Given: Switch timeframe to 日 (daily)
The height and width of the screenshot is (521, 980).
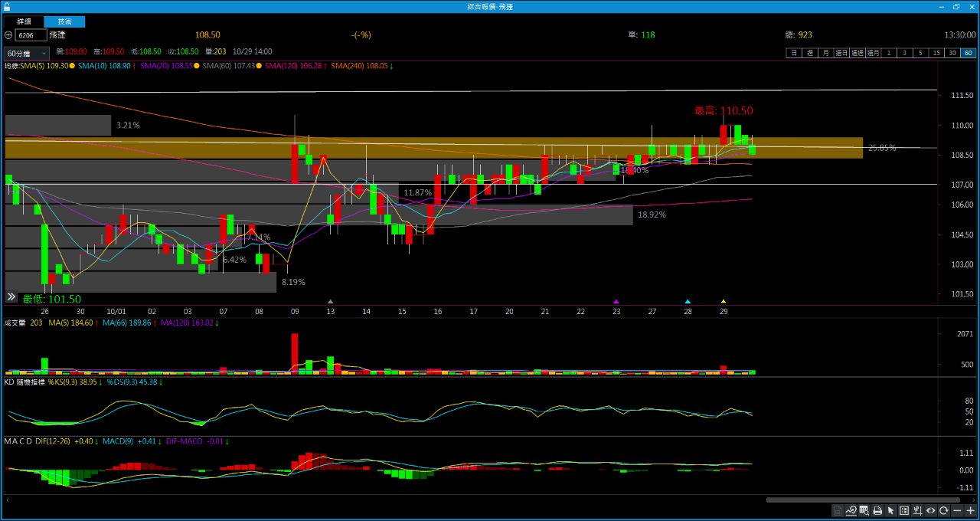Looking at the screenshot, I should click(794, 53).
